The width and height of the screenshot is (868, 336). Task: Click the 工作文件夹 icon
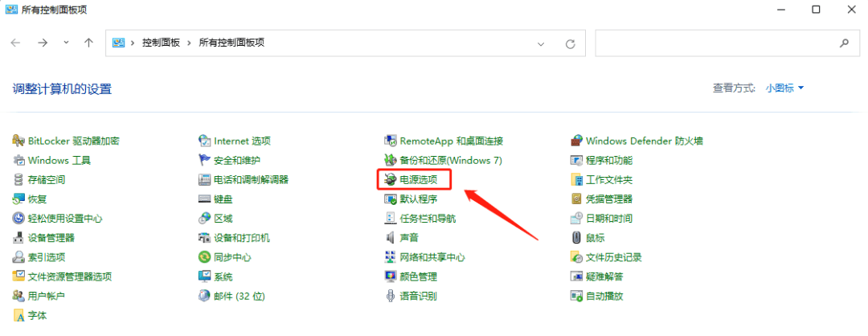[577, 179]
